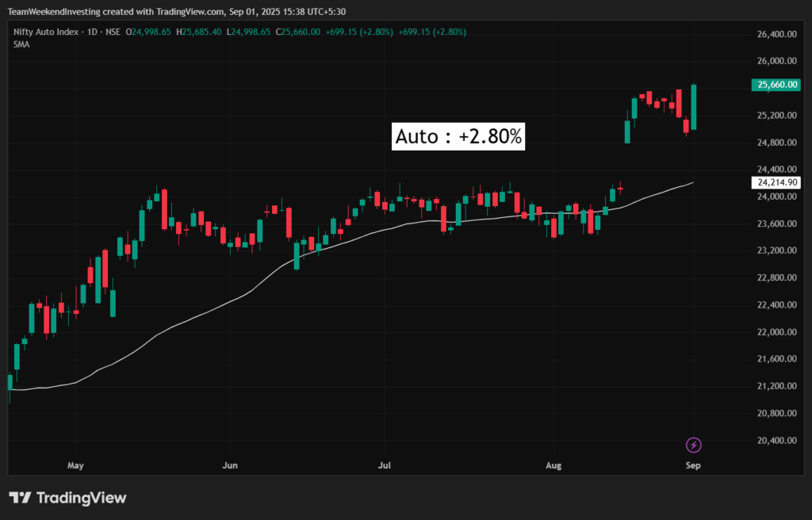Click the Sep label on time axis

click(x=693, y=465)
